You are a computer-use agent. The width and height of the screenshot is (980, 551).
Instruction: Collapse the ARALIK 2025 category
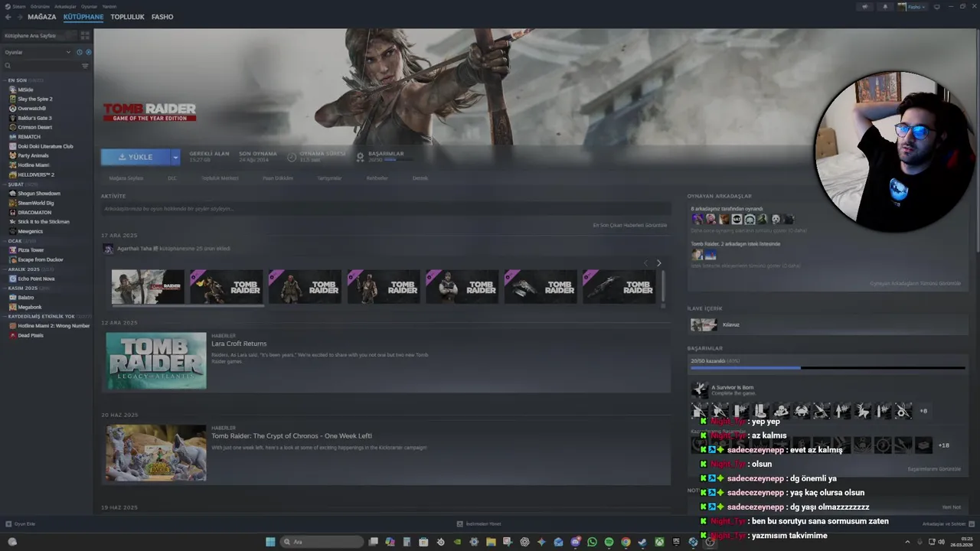pos(28,269)
